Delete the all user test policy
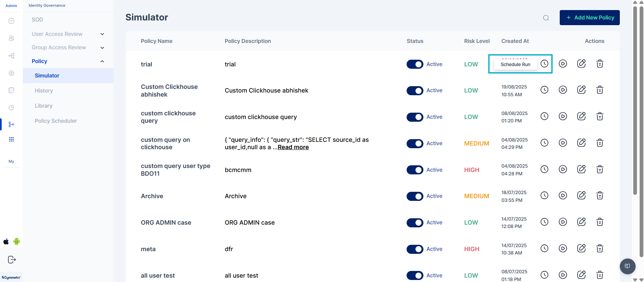Viewport: 644px width, 282px height. coord(600,275)
